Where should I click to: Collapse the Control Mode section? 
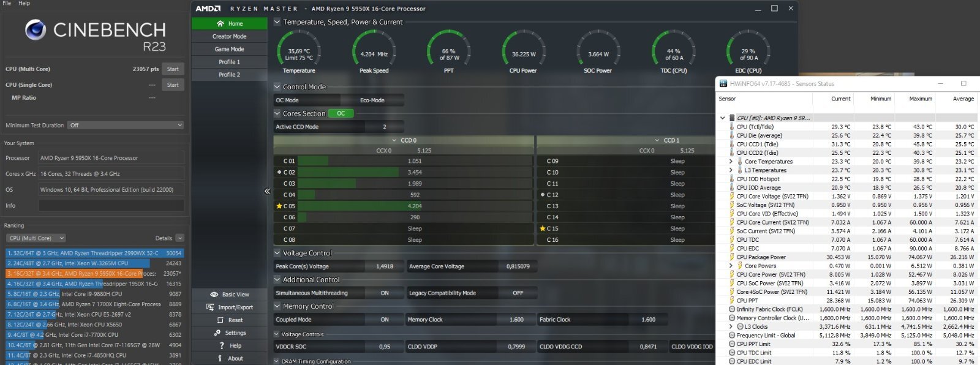(277, 87)
